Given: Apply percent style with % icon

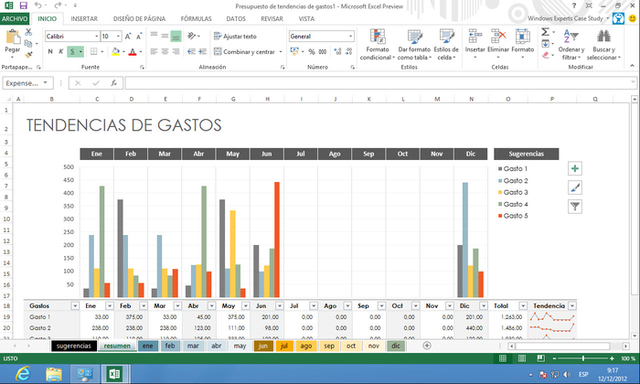Looking at the screenshot, I should tap(311, 52).
